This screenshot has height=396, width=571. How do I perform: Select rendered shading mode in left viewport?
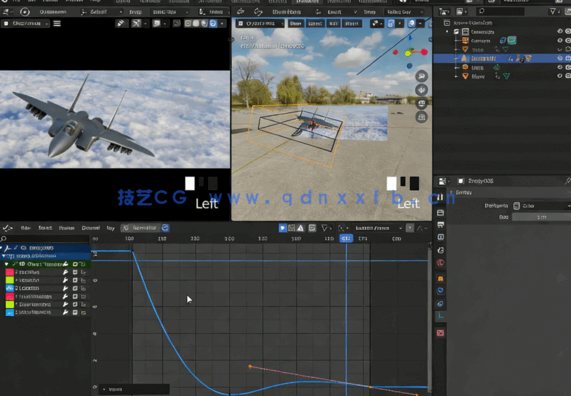coord(213,24)
